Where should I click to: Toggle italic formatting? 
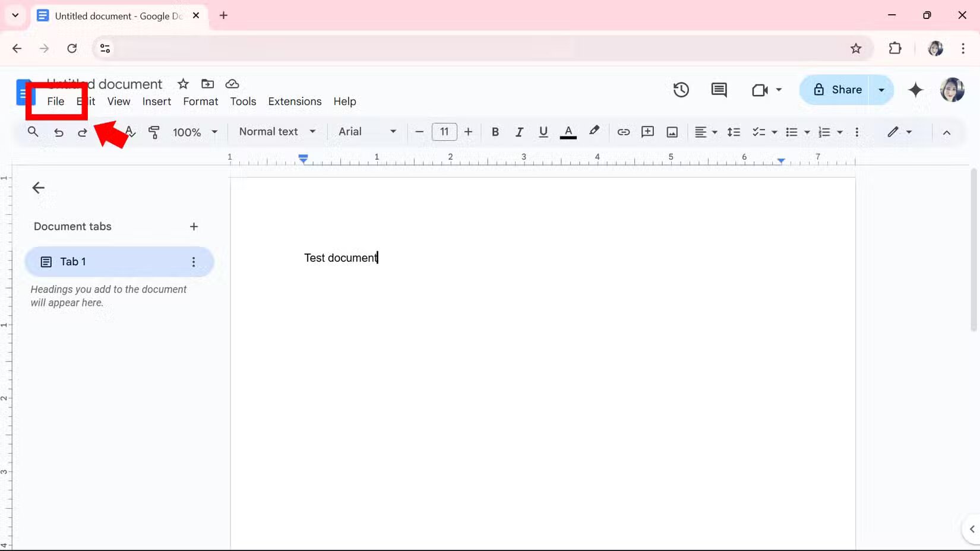519,132
